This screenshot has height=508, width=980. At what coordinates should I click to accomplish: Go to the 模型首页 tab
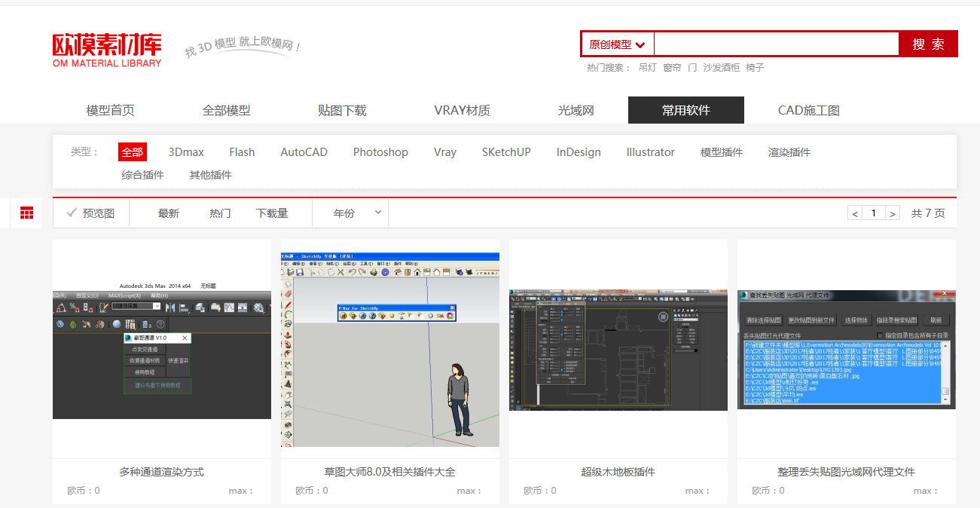tap(111, 110)
